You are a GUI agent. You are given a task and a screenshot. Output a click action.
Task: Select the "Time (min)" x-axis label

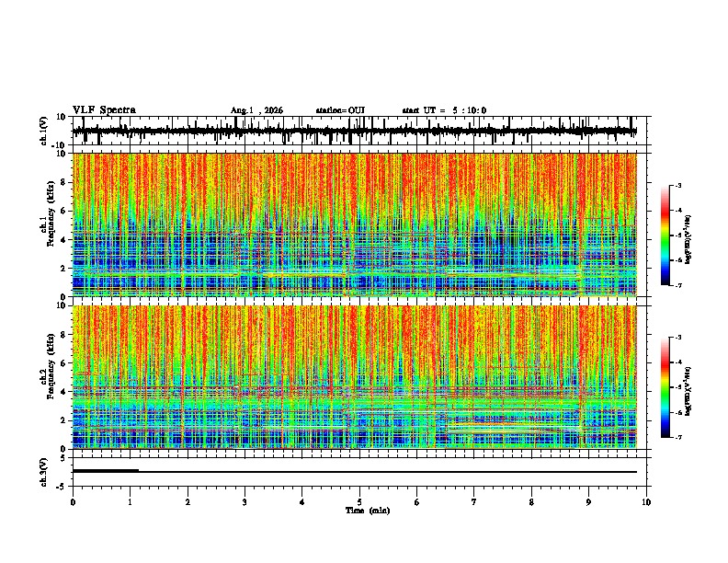point(368,511)
